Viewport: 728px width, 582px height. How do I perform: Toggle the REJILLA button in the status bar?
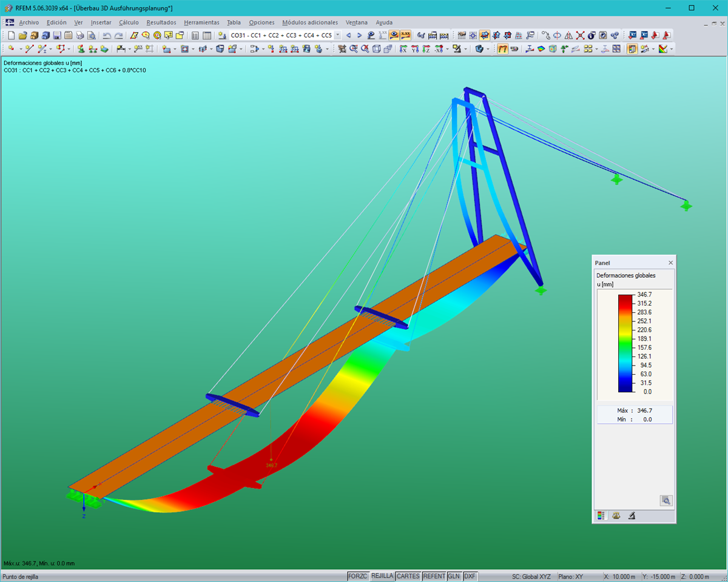(x=382, y=576)
